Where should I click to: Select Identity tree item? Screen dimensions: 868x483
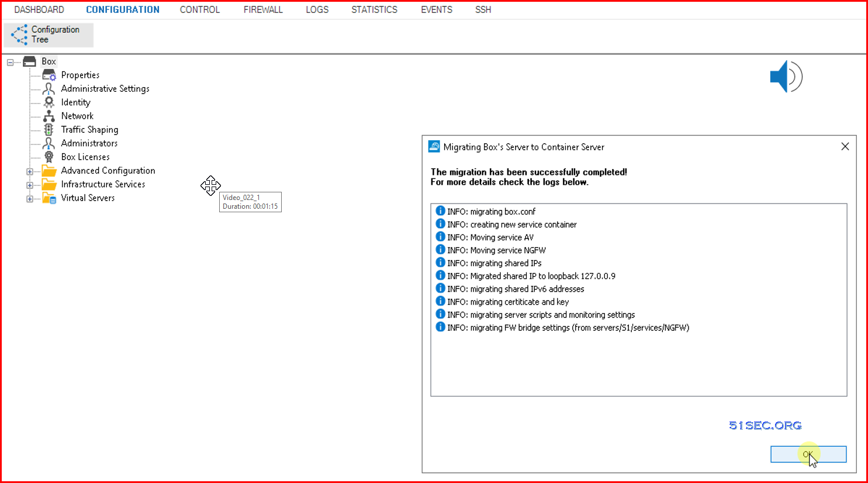75,102
